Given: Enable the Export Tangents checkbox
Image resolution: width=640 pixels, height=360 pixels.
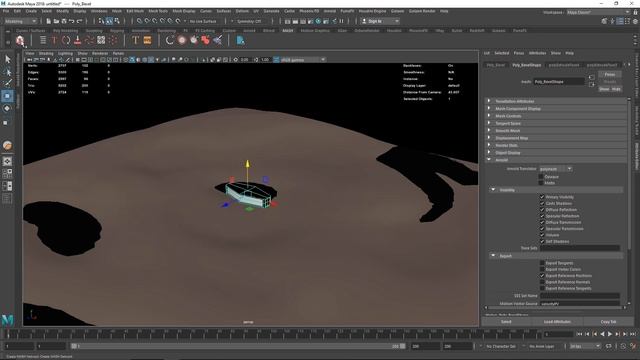Looking at the screenshot, I should pyautogui.click(x=542, y=263).
